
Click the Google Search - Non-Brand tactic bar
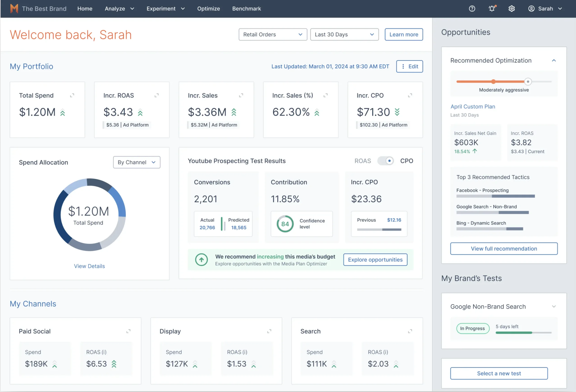tap(493, 212)
